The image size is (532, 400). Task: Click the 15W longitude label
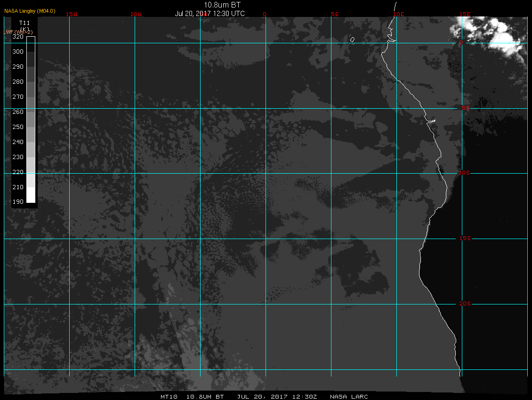pos(72,14)
